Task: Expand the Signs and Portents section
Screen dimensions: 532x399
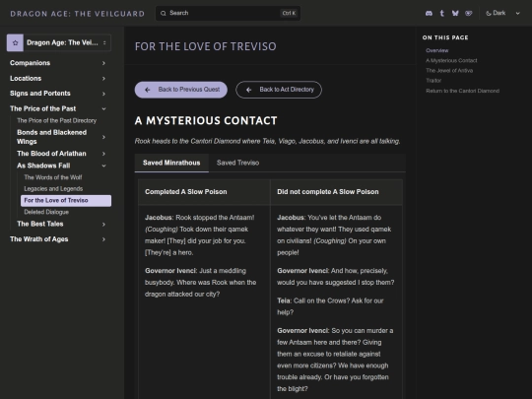Action: click(x=58, y=94)
